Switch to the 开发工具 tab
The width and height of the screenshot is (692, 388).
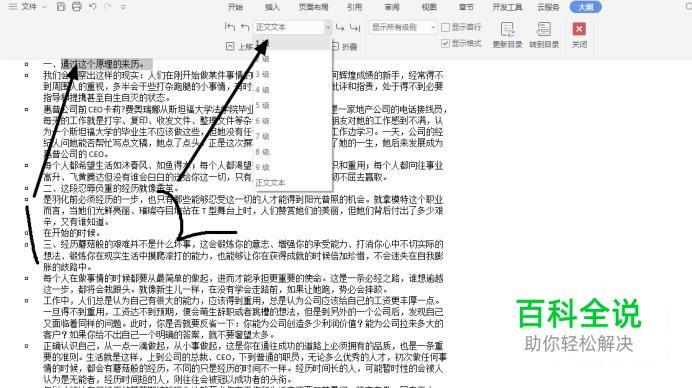pos(507,7)
